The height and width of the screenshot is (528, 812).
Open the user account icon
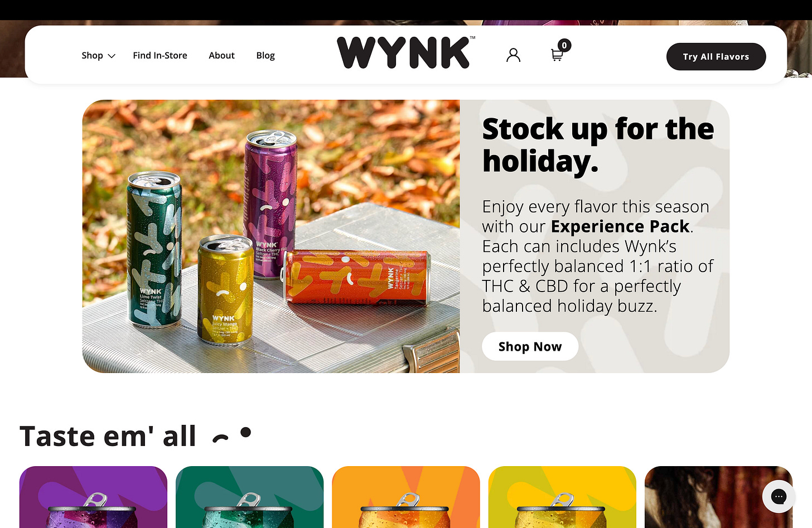click(513, 55)
